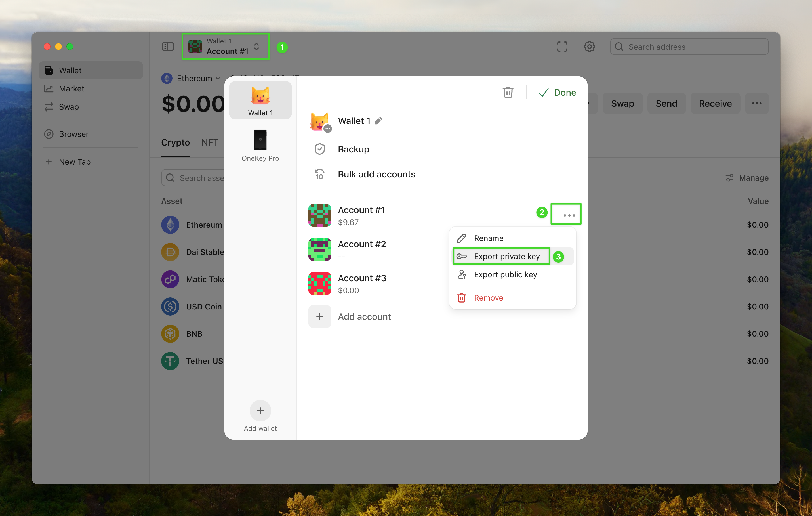
Task: Switch to the NFT tab
Action: coord(210,142)
